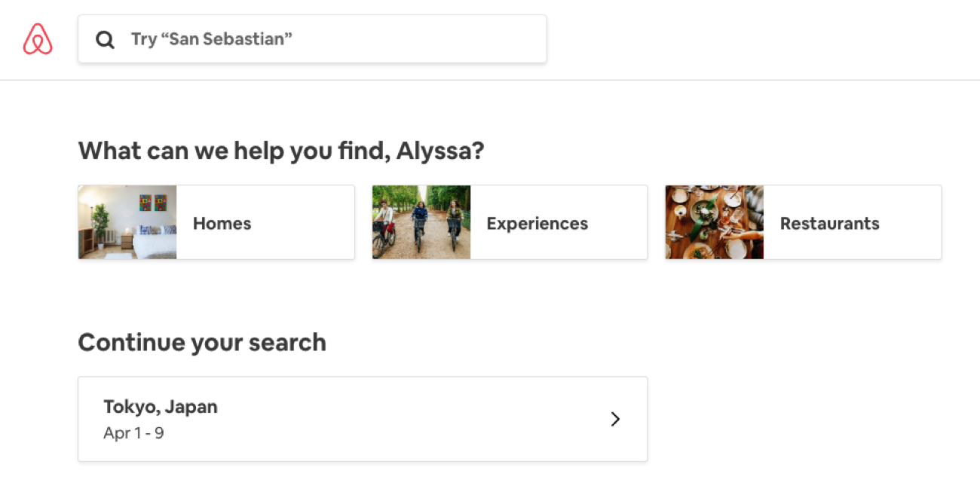
Task: Open the Restaurants category label
Action: pos(829,224)
